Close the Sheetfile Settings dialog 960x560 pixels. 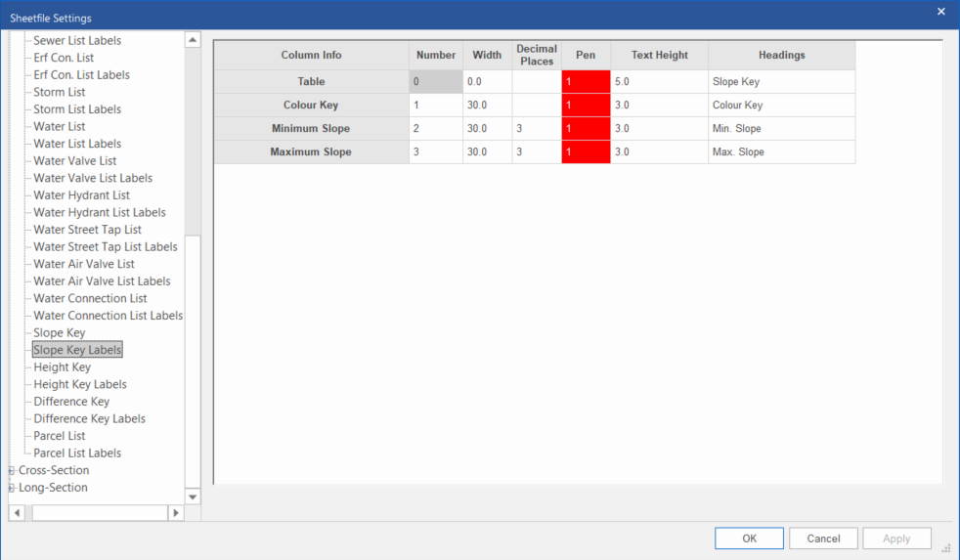pyautogui.click(x=941, y=12)
